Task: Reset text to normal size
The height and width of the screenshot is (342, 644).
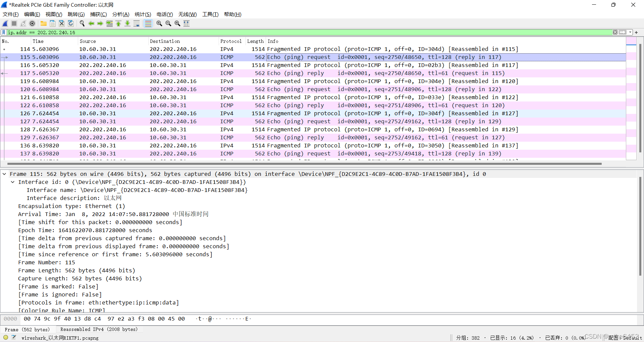Action: [177, 23]
